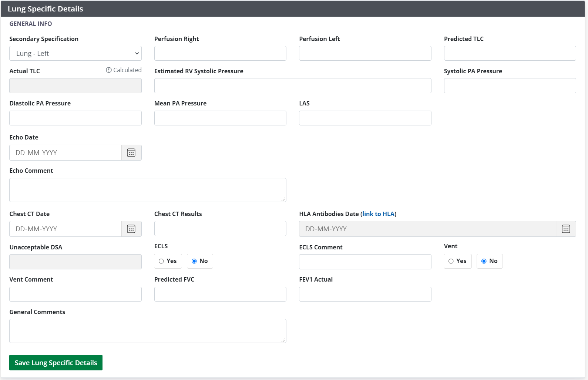The height and width of the screenshot is (380, 588).
Task: Open the Chest CT Date calendar picker
Action: click(131, 229)
